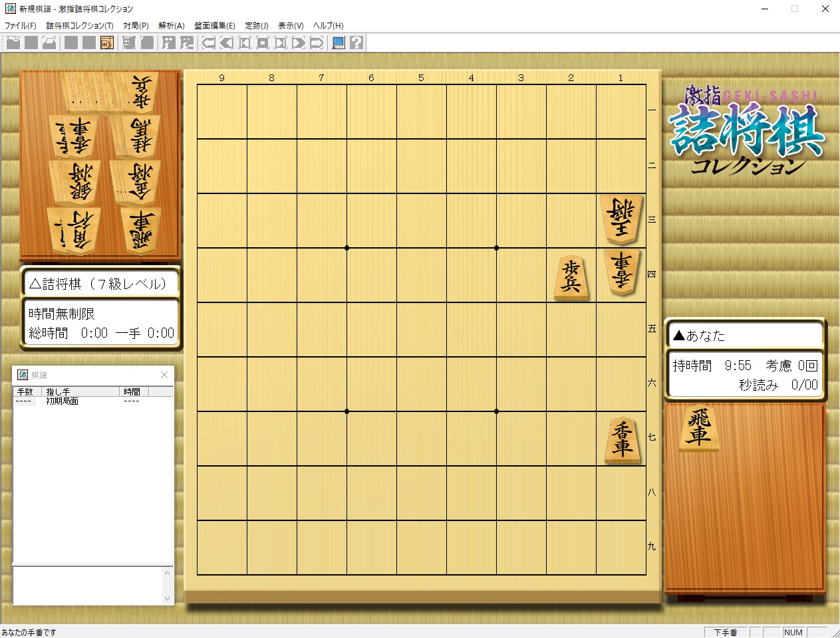Click the open file toolbar icon
840x638 pixels.
point(13,43)
